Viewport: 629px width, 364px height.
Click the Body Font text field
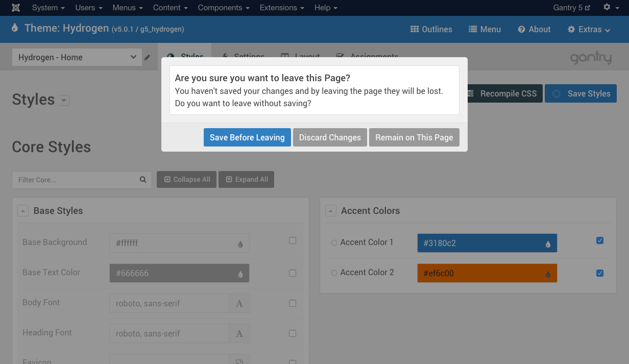[x=169, y=303]
